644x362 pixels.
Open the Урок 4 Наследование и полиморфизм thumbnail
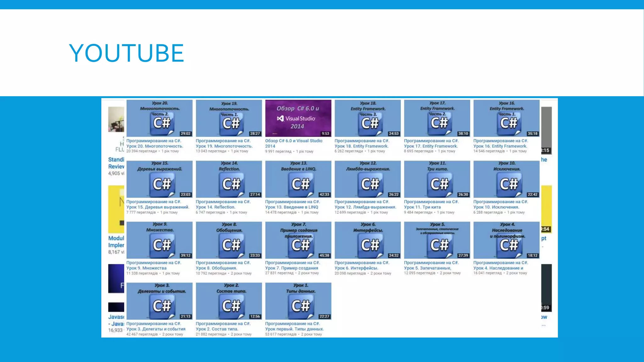pyautogui.click(x=507, y=240)
